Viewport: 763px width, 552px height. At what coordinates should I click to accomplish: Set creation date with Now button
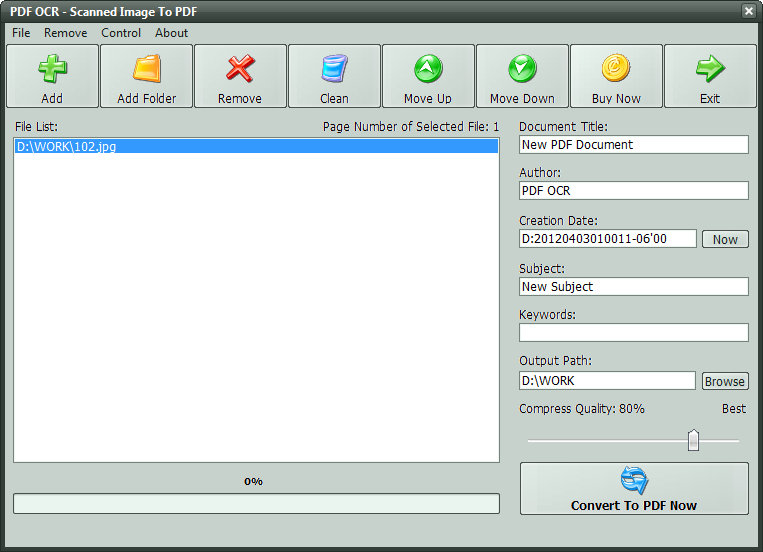click(725, 239)
